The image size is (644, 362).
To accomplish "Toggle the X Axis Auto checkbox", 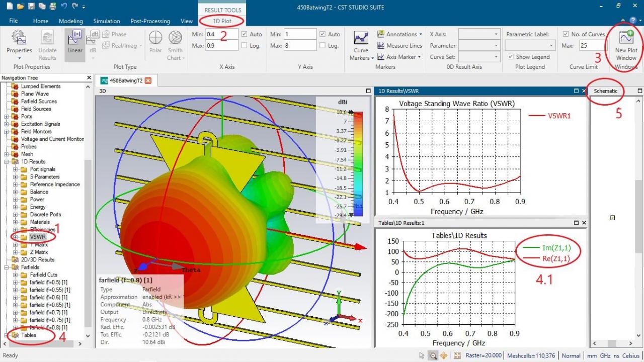I will point(245,34).
